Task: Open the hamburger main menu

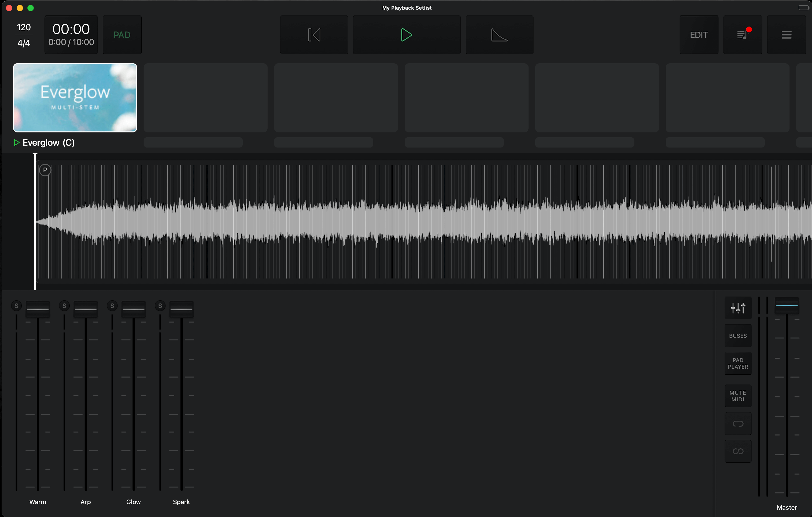Action: tap(786, 35)
